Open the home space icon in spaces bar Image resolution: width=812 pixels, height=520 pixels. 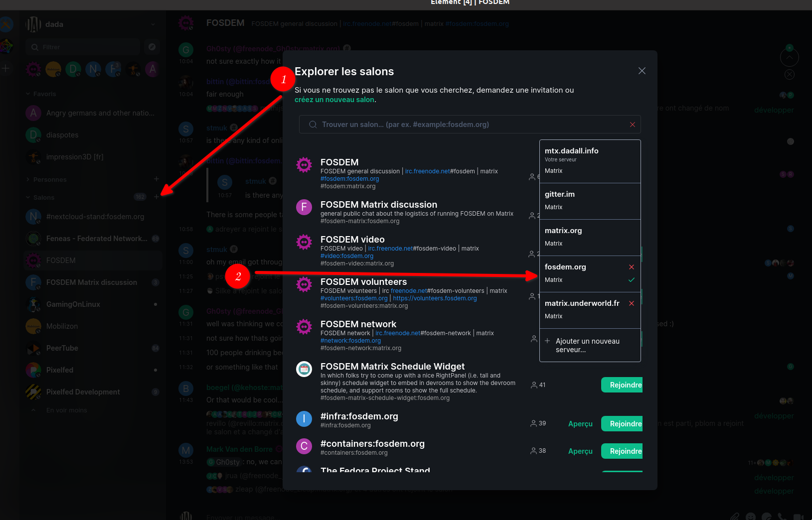[6, 24]
